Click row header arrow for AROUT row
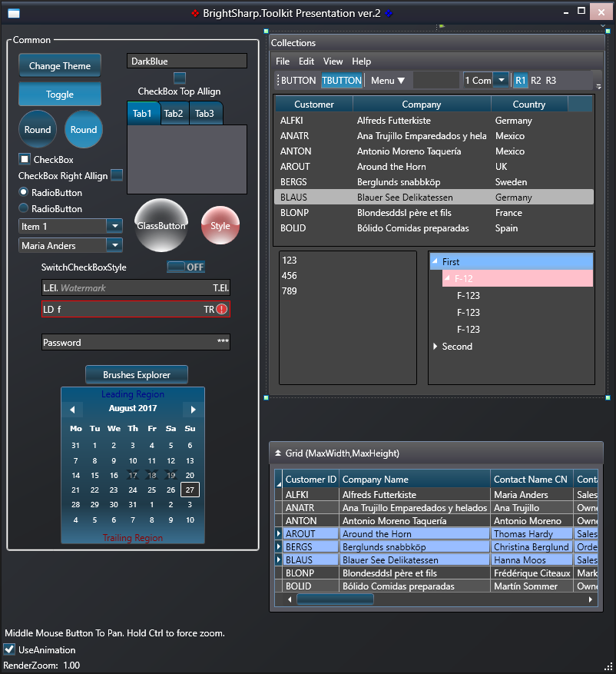Screen dimensions: 616x674 click(x=278, y=533)
